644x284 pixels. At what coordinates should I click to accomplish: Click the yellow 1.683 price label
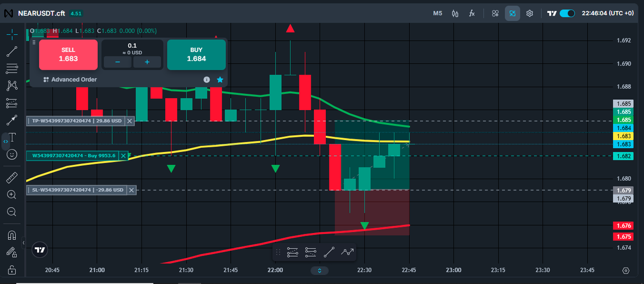(624, 136)
